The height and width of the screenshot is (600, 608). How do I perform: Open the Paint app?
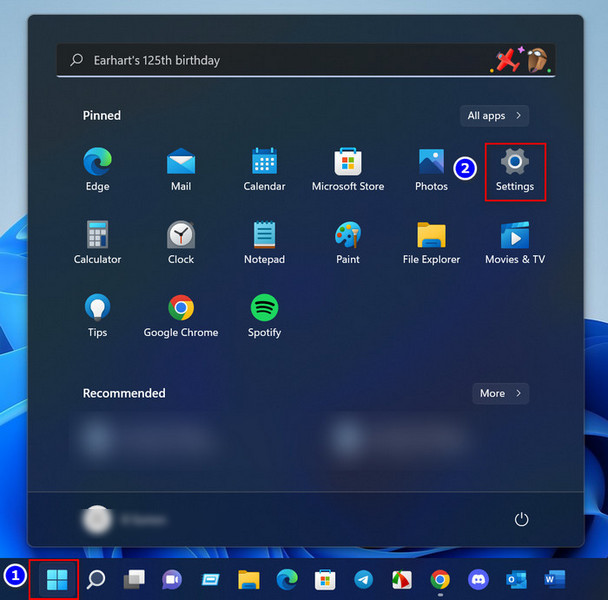348,242
